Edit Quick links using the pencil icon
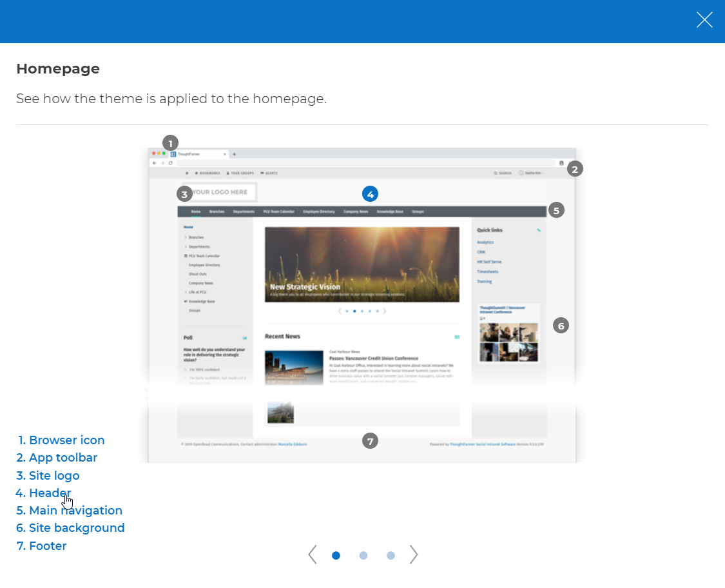Viewport: 725px width, 588px height. [539, 230]
